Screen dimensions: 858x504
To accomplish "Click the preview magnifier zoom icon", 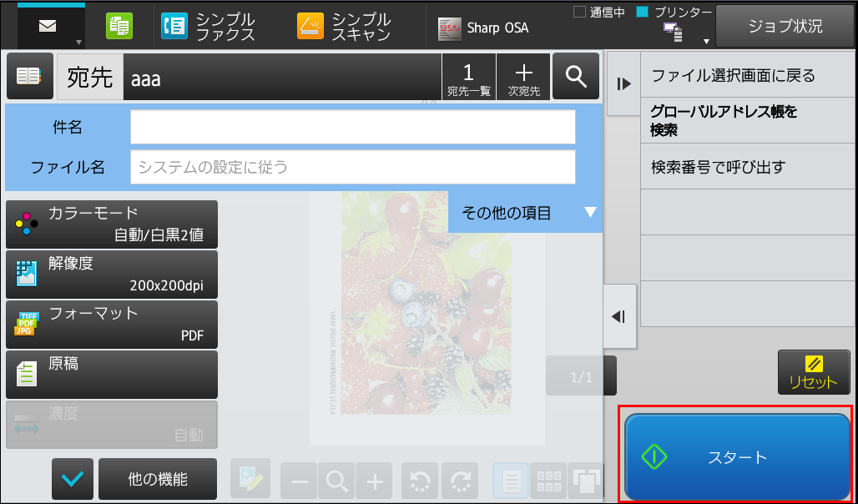I will (x=336, y=481).
